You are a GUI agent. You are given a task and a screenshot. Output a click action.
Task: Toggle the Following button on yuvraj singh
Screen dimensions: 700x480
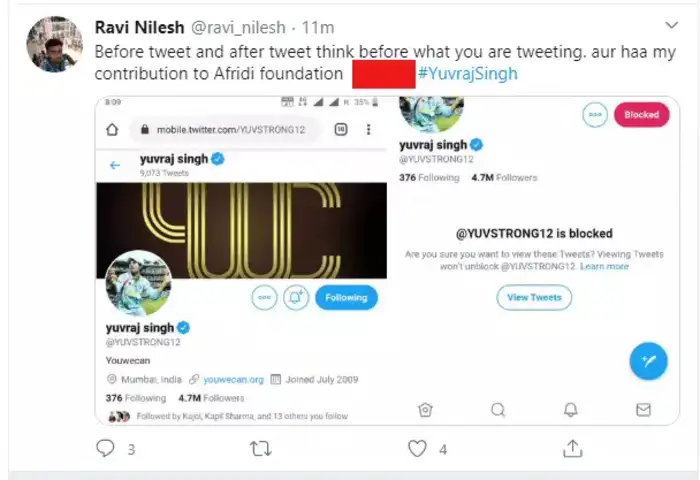click(x=347, y=297)
